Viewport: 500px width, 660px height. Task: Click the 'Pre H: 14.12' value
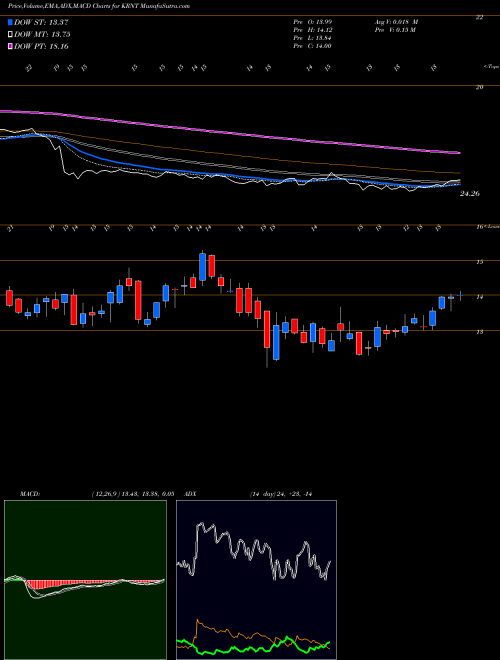coord(312,30)
